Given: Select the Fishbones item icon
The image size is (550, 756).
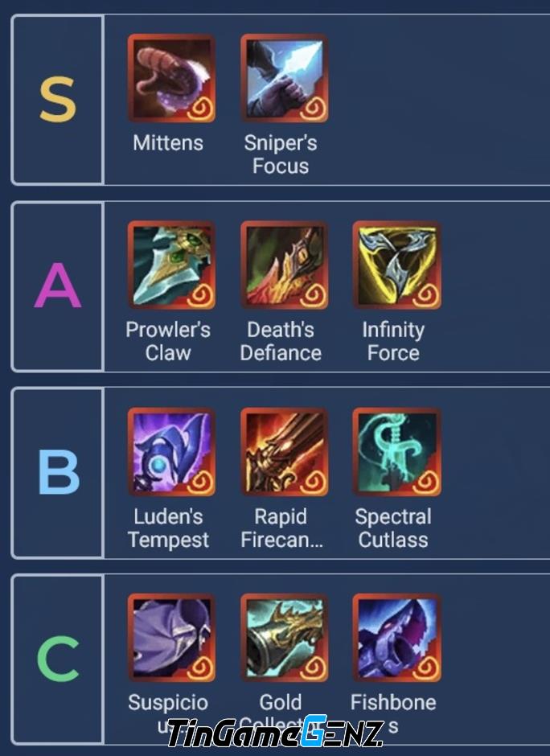Looking at the screenshot, I should [396, 638].
